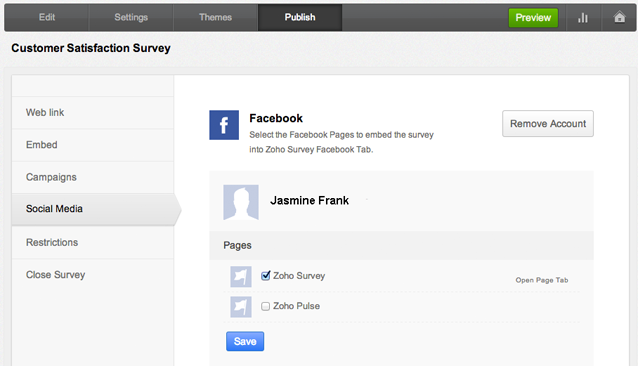Image resolution: width=638 pixels, height=366 pixels.
Task: Click the Zoho Pulse page flag icon
Action: pyautogui.click(x=241, y=307)
